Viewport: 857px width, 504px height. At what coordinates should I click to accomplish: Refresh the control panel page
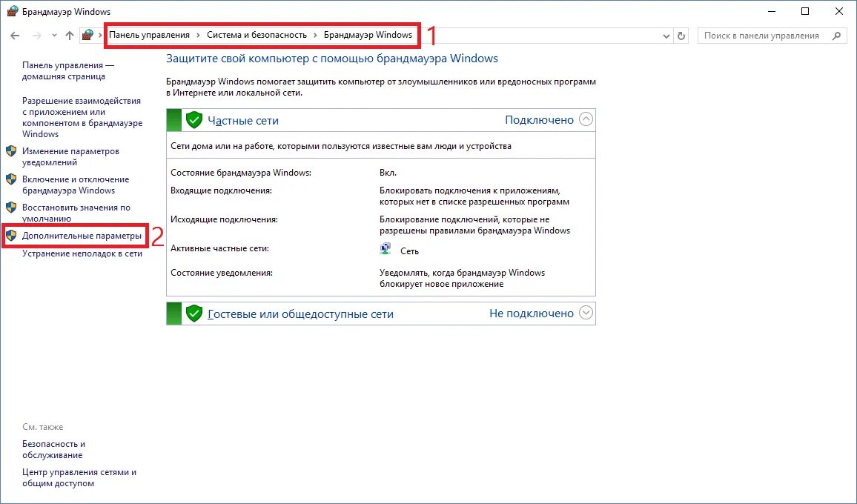tap(681, 36)
